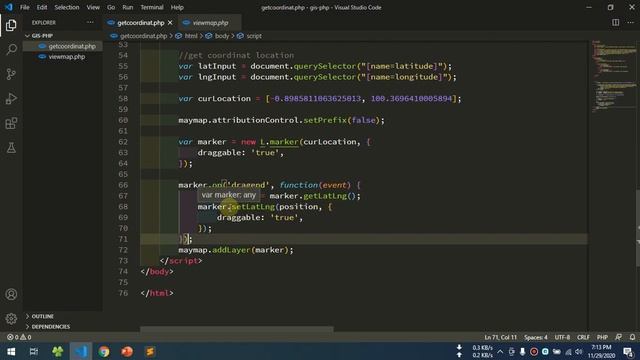Viewport: 640px width, 360px height.
Task: Open the Source Control view
Action: click(x=11, y=74)
